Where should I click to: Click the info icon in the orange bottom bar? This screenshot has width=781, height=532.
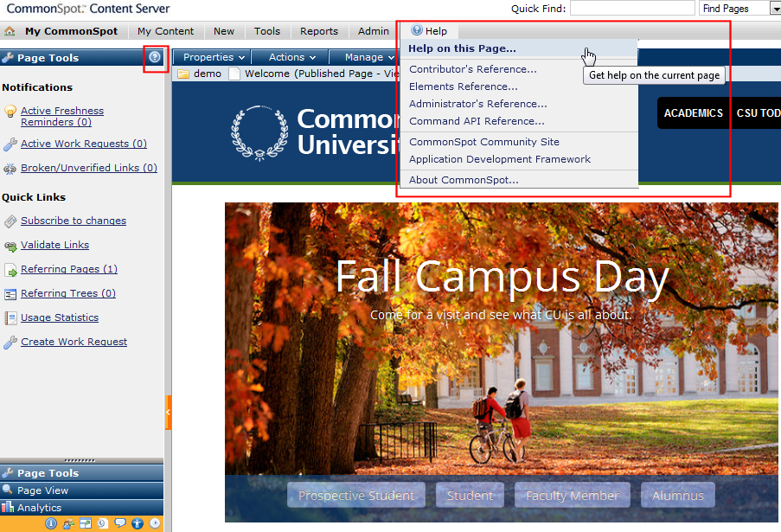(x=51, y=523)
